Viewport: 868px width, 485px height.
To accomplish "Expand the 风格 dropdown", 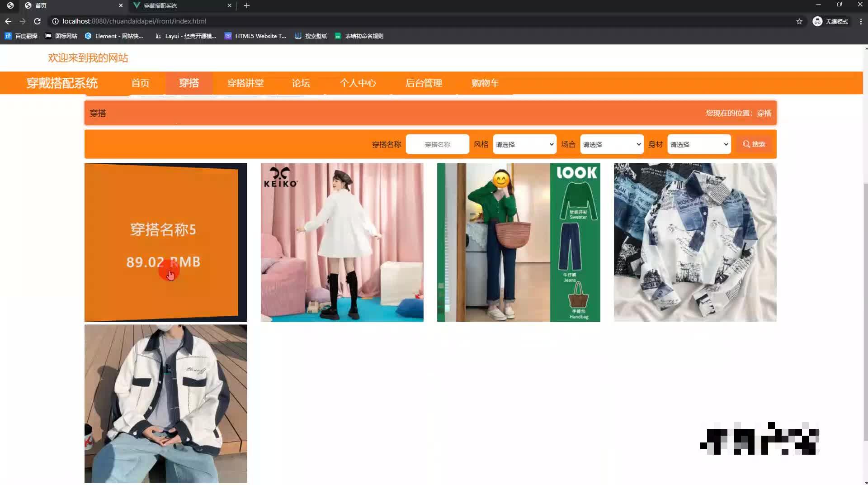I will (x=524, y=144).
